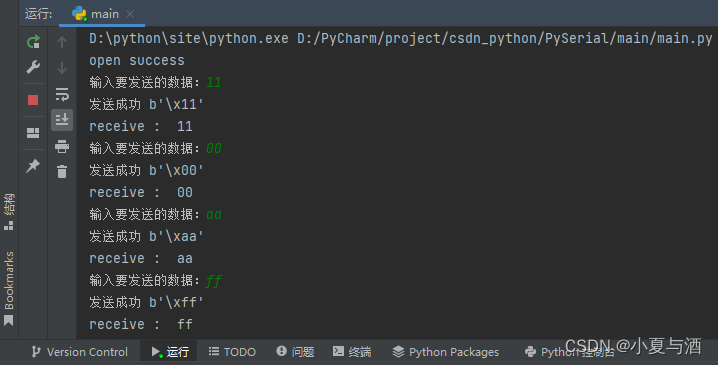
Task: Jump up the stack trace with the up arrow
Action: (62, 42)
